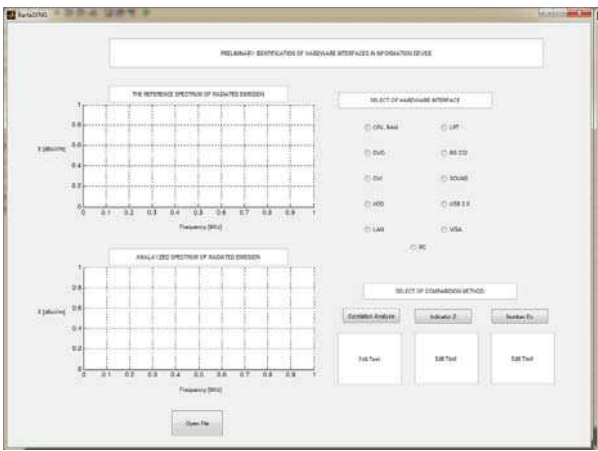Open a spectrum file with Open File
Image resolution: width=598 pixels, height=451 pixels.
(197, 423)
